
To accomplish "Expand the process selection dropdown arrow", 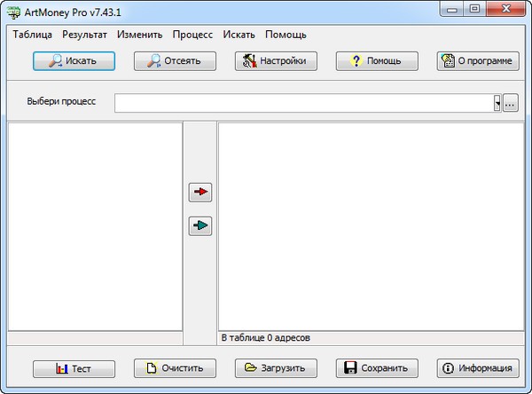I will (x=497, y=104).
